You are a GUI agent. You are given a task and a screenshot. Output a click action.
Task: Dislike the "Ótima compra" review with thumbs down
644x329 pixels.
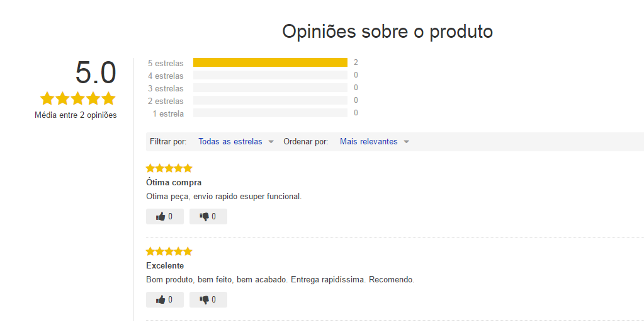(208, 216)
